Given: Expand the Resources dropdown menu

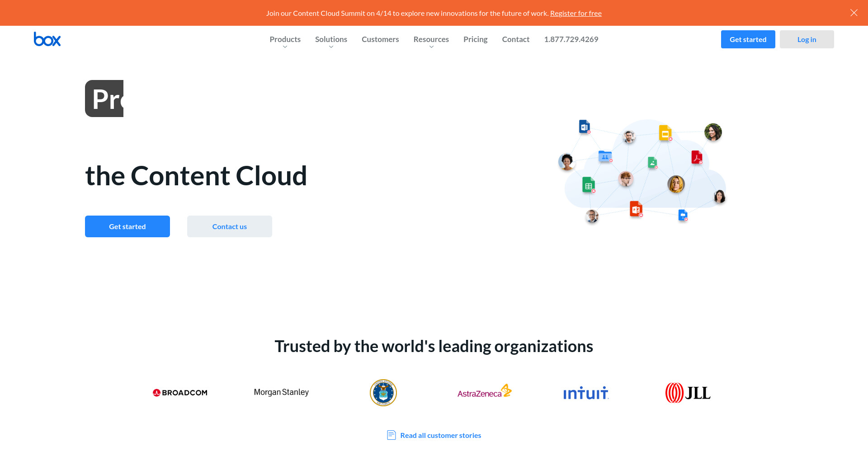Looking at the screenshot, I should [431, 40].
